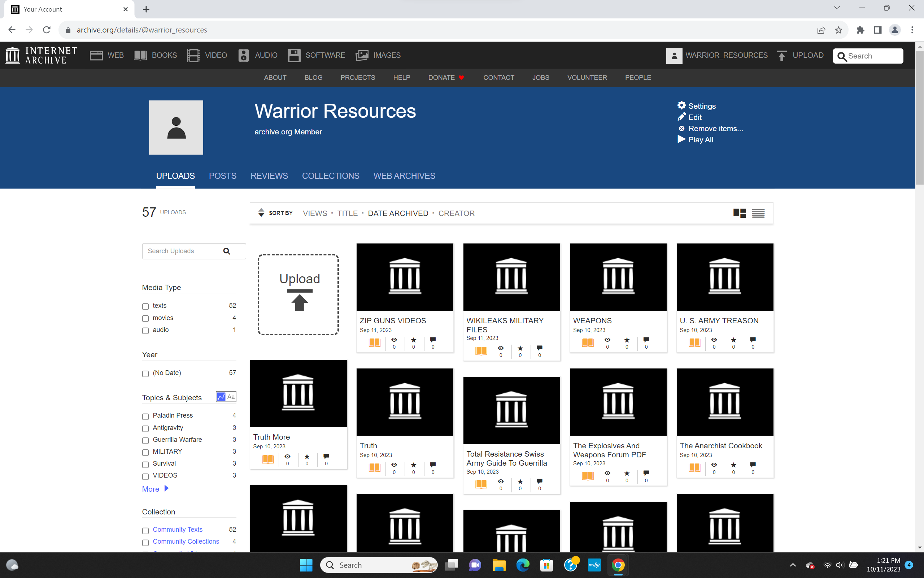
Task: Open the Software section floppy icon
Action: pyautogui.click(x=294, y=55)
